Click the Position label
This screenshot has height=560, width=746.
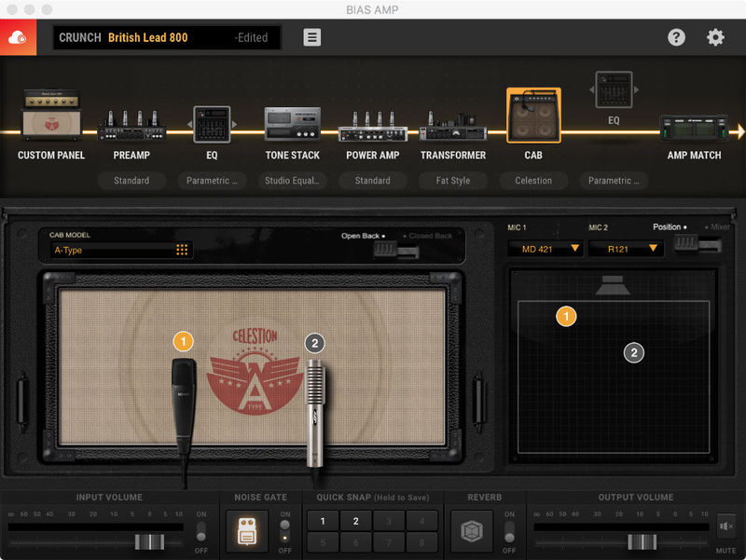667,227
